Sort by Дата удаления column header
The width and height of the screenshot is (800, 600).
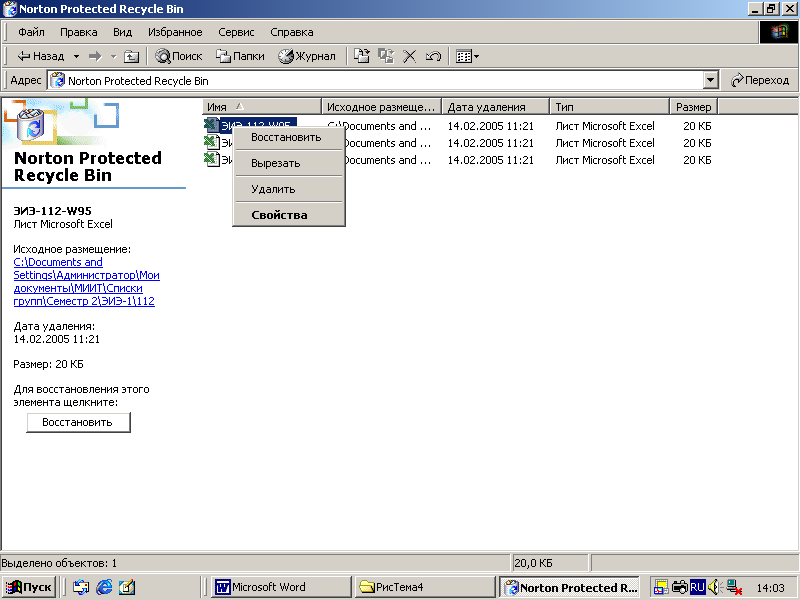tap(495, 107)
